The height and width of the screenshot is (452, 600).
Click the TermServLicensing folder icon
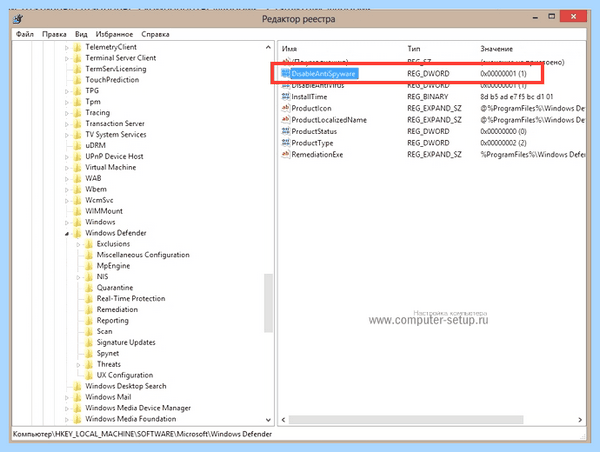[x=77, y=69]
